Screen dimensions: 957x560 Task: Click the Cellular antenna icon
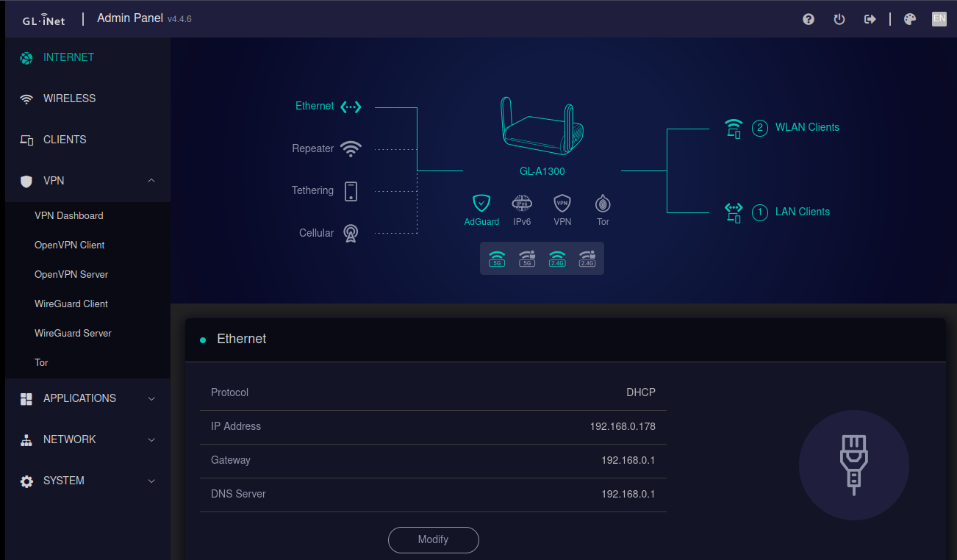pos(351,234)
